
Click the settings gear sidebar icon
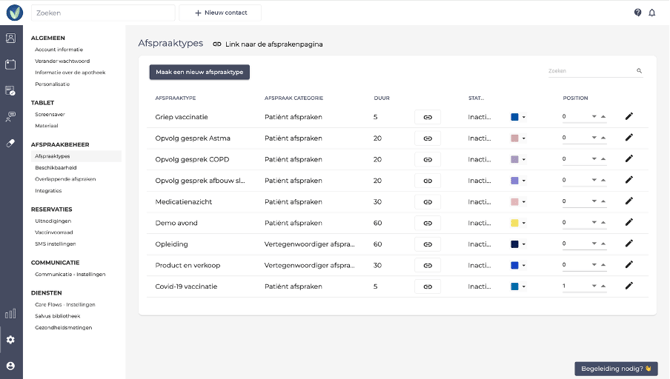pyautogui.click(x=11, y=340)
